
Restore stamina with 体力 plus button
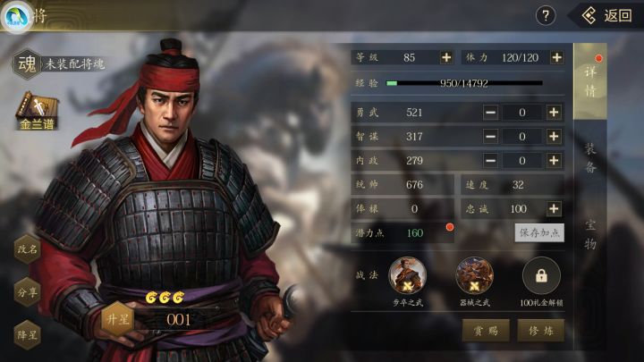tap(557, 57)
